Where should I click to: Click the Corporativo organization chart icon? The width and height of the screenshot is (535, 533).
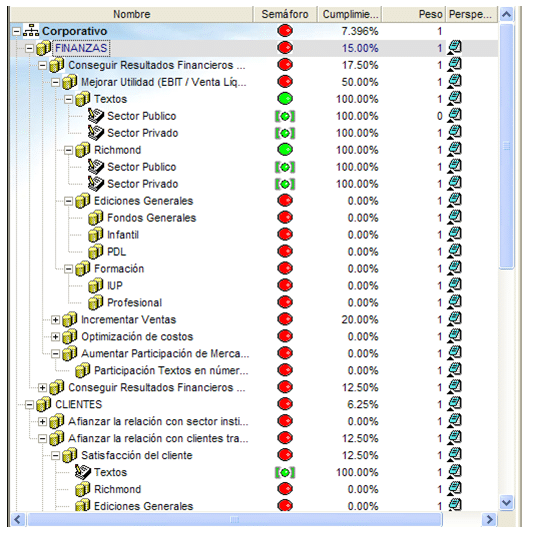[31, 31]
